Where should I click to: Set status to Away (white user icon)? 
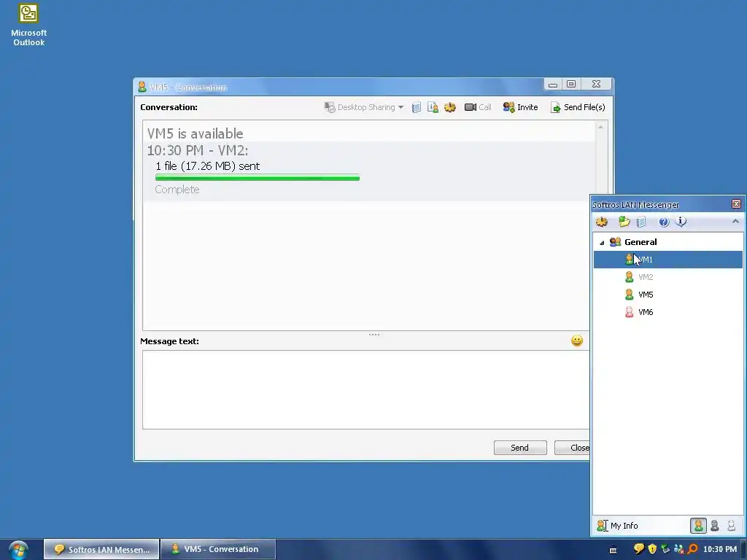(x=731, y=526)
